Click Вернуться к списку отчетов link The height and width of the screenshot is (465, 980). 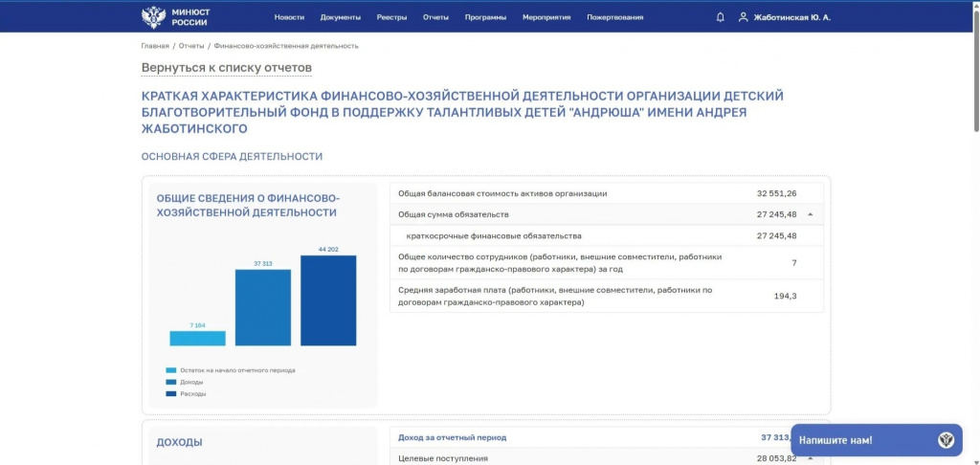point(226,68)
